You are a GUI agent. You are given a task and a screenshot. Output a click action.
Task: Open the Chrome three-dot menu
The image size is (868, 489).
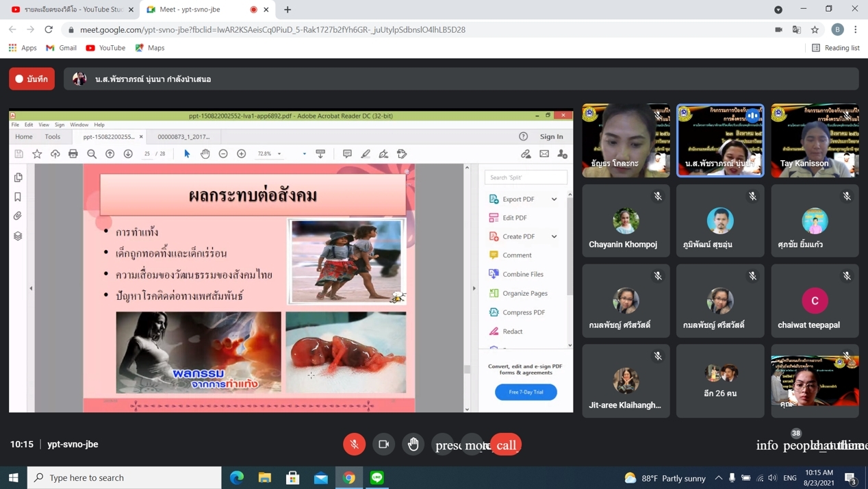pyautogui.click(x=856, y=29)
